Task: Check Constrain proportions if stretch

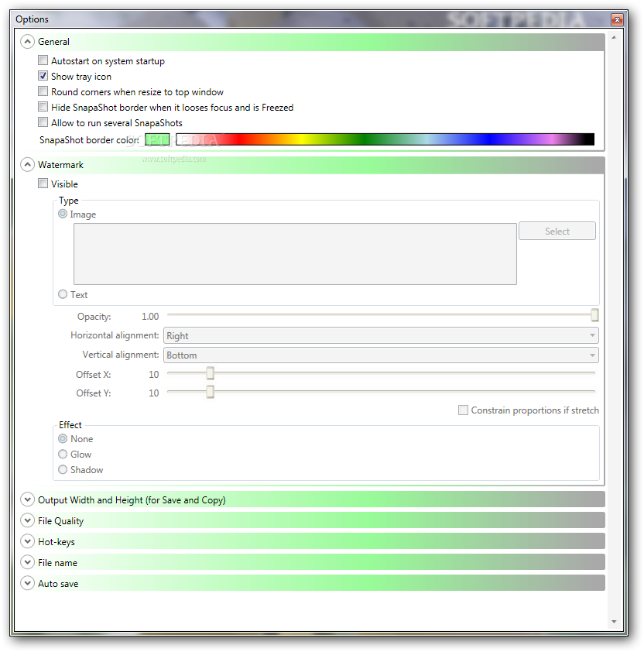Action: click(463, 410)
